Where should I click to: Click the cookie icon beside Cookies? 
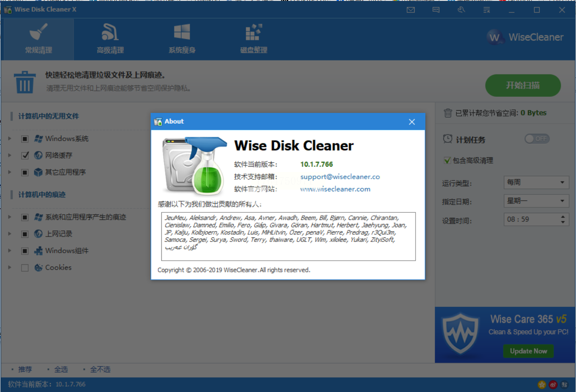click(39, 267)
